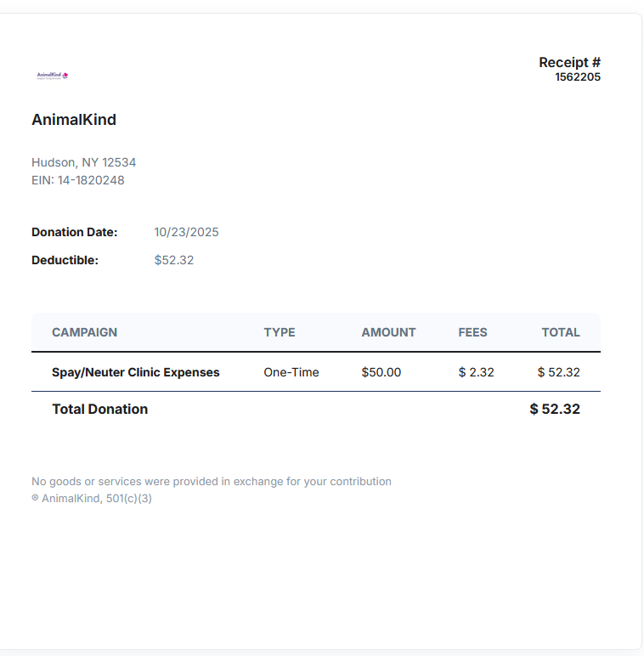Select the Hudson, NY 12534 address
Viewport: 644px width, 656px height.
[83, 162]
